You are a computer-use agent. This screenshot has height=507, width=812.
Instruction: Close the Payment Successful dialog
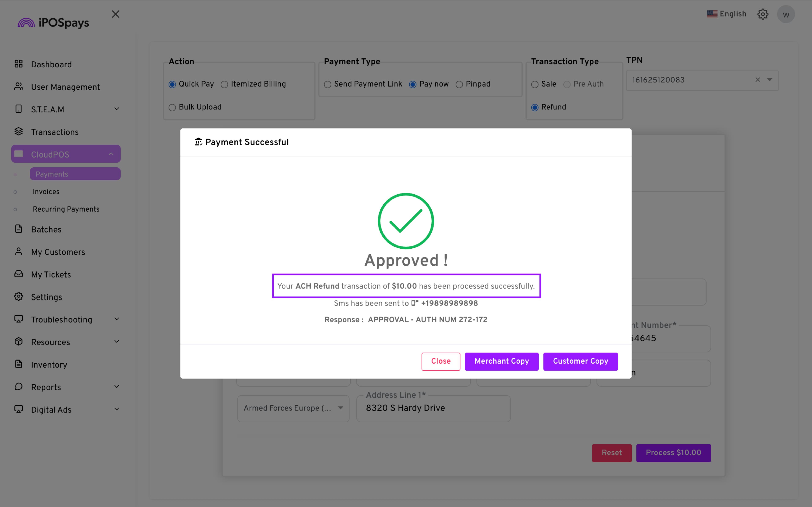(x=440, y=361)
